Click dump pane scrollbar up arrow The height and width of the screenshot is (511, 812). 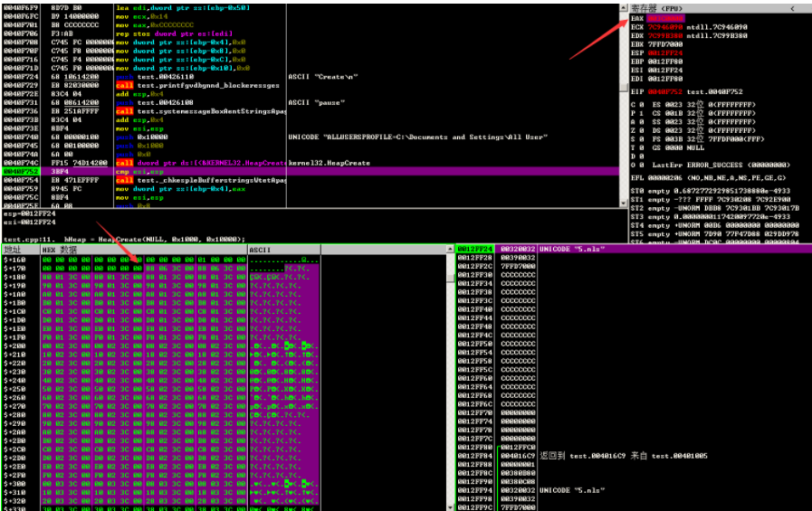point(450,250)
